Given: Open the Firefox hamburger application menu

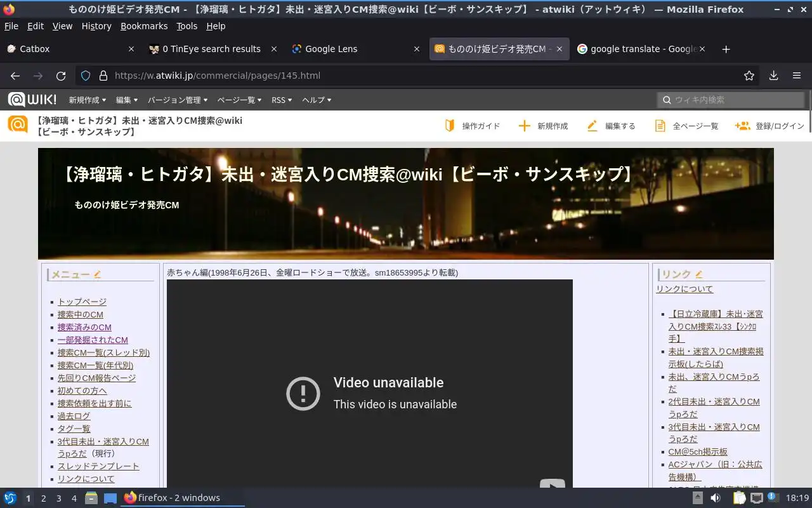Looking at the screenshot, I should (x=797, y=76).
